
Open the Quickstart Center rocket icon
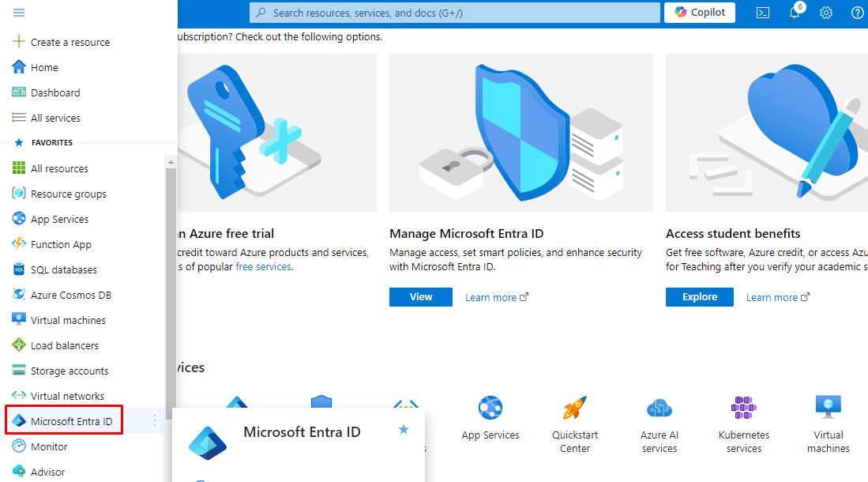point(575,408)
